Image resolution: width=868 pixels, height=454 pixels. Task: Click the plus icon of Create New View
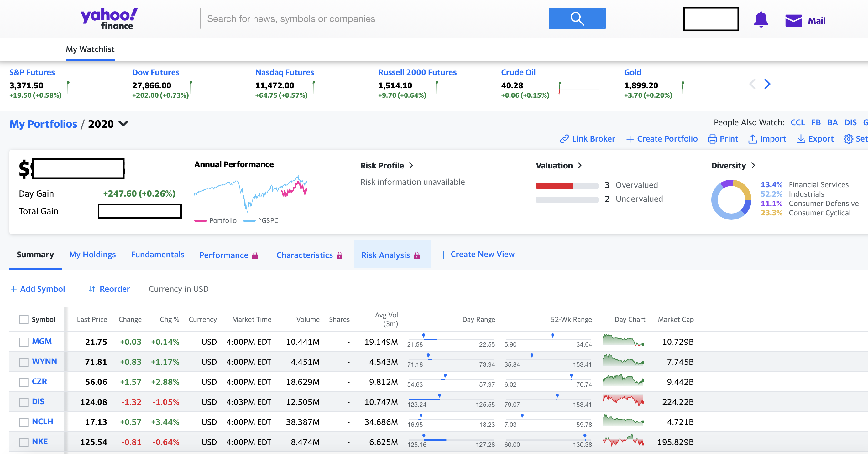pos(443,255)
